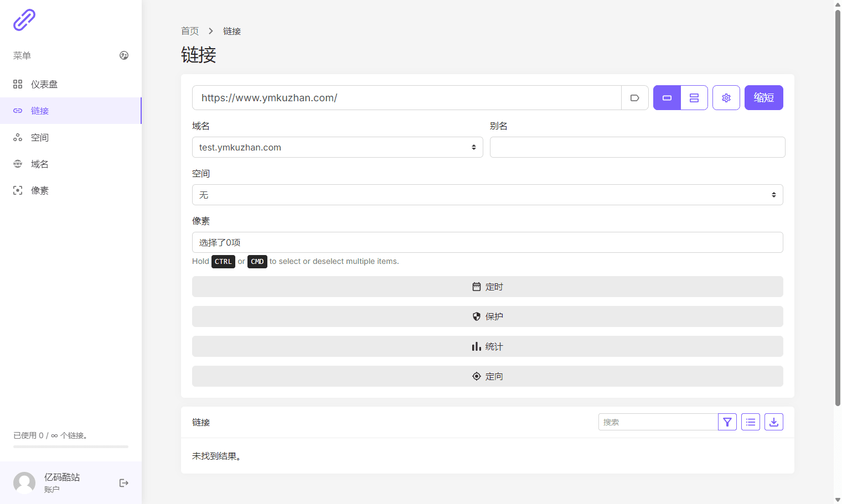This screenshot has height=504, width=842.
Task: Click the long URL input field
Action: [407, 98]
